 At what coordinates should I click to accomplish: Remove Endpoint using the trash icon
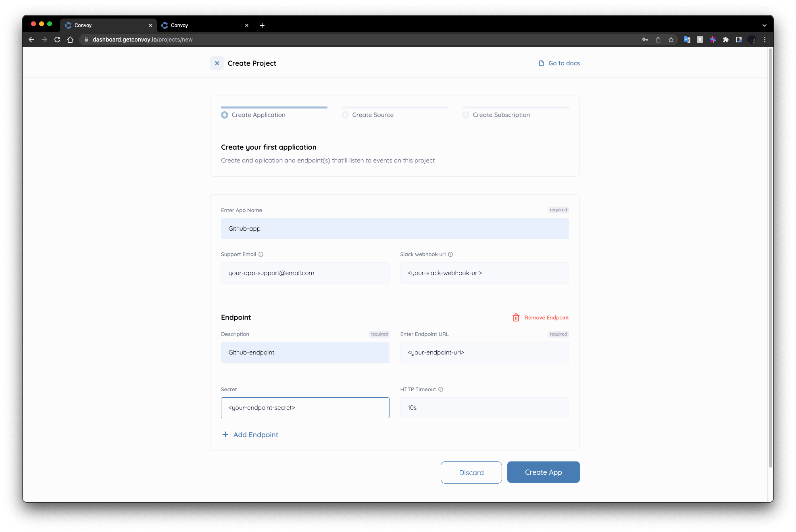[516, 318]
